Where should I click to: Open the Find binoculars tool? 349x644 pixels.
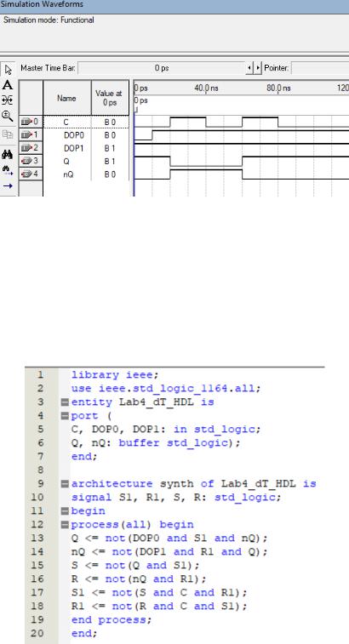(x=8, y=155)
